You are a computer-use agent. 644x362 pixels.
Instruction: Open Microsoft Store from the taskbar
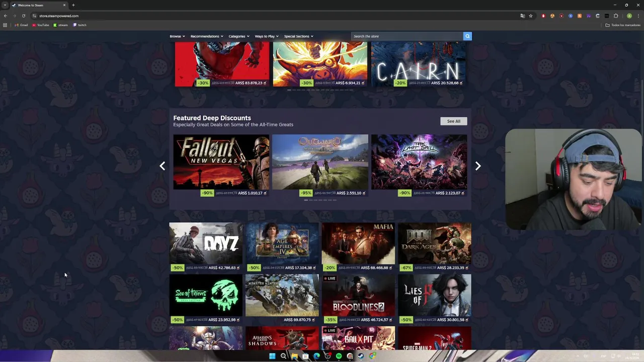[x=305, y=356]
